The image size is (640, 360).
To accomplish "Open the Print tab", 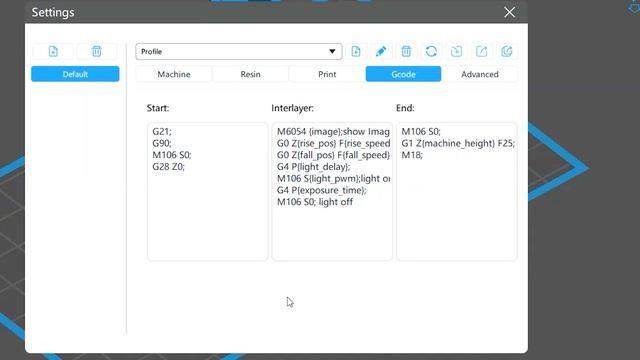I will (x=327, y=74).
